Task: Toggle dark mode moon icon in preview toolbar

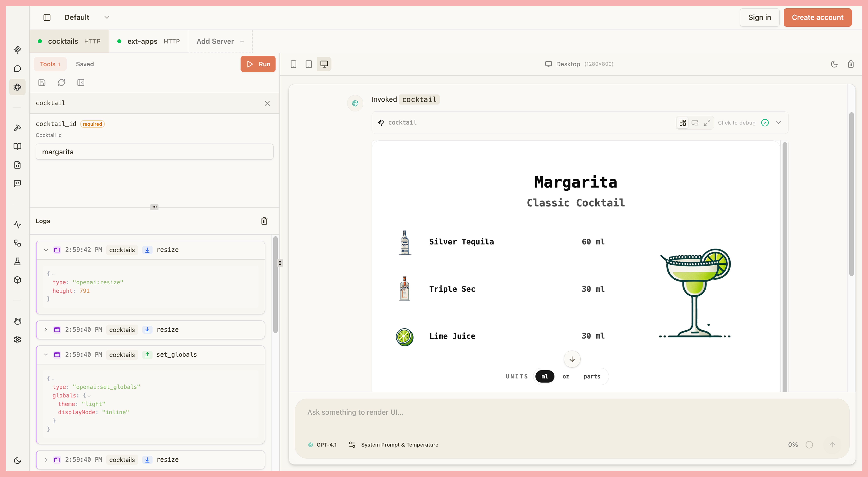Action: pyautogui.click(x=834, y=64)
